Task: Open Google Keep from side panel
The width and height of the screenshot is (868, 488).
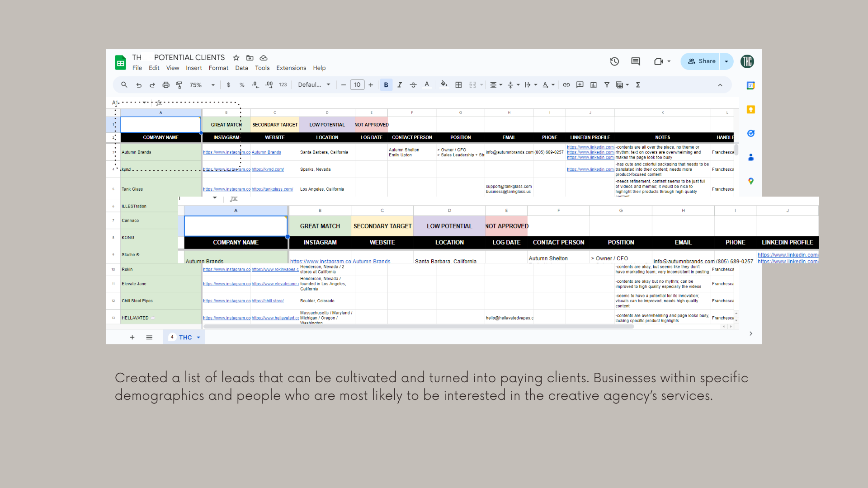Action: tap(750, 109)
